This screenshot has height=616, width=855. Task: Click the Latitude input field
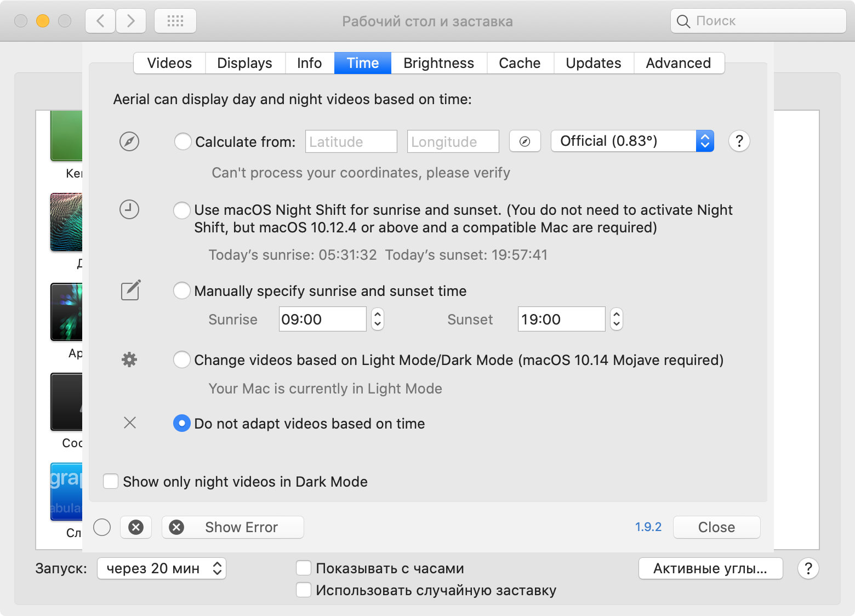coord(351,141)
